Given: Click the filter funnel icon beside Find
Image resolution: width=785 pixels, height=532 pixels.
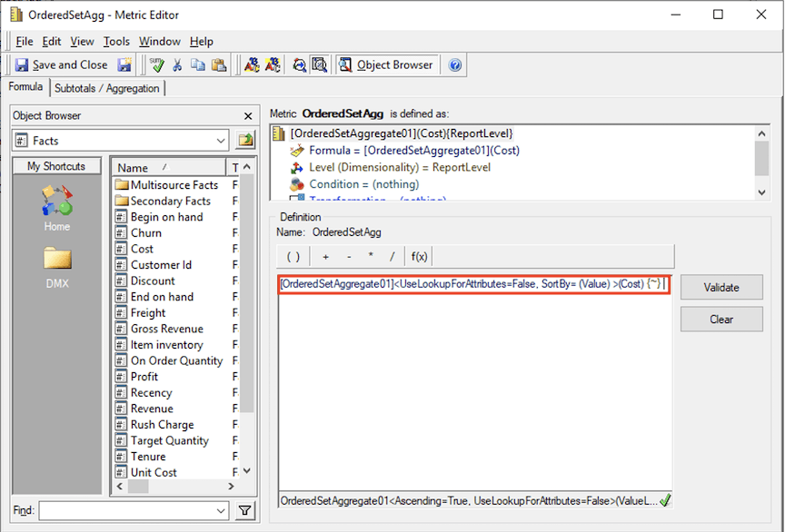Looking at the screenshot, I should (x=245, y=512).
